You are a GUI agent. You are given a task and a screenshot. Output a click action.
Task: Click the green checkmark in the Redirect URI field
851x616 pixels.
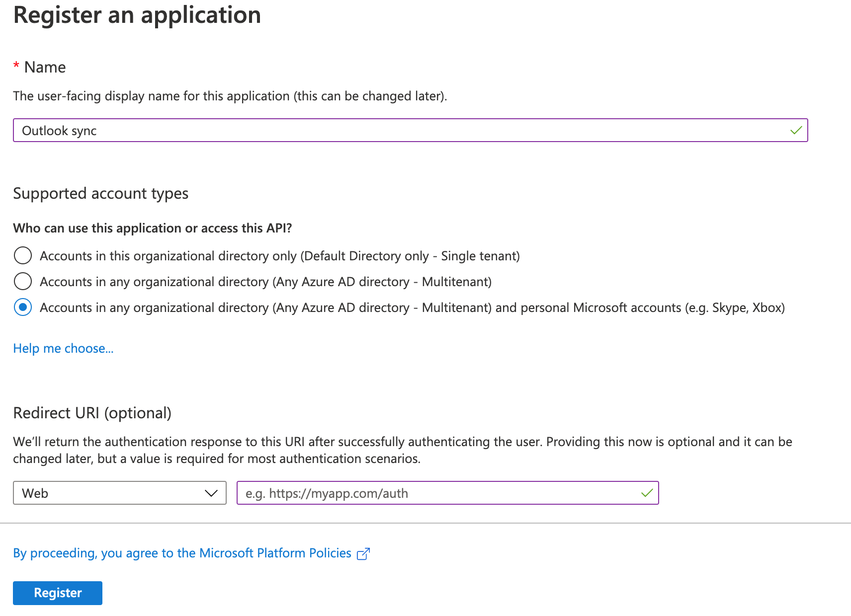[x=647, y=493]
